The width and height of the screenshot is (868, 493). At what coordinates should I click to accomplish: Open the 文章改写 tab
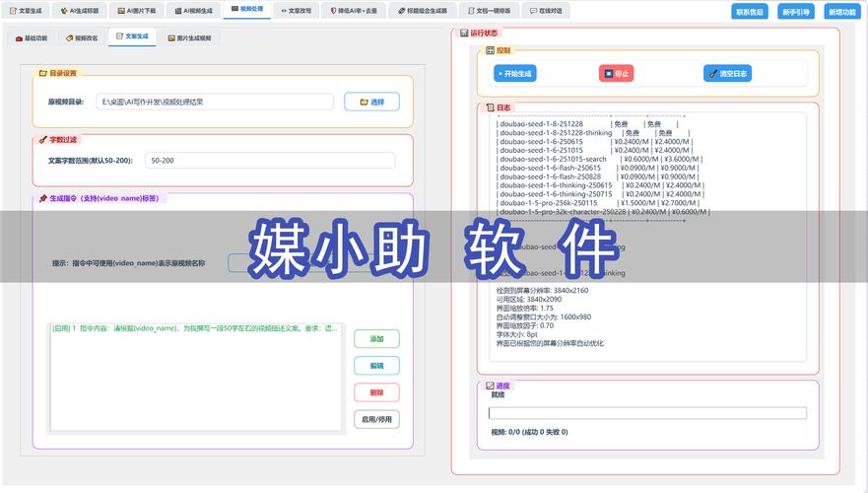(x=296, y=10)
